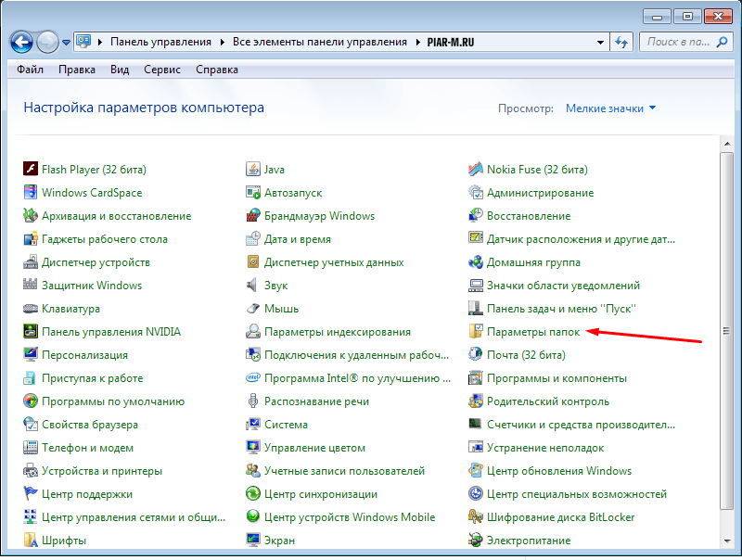Image resolution: width=742 pixels, height=560 pixels.
Task: Click the Java coffee cup icon
Action: tap(253, 169)
